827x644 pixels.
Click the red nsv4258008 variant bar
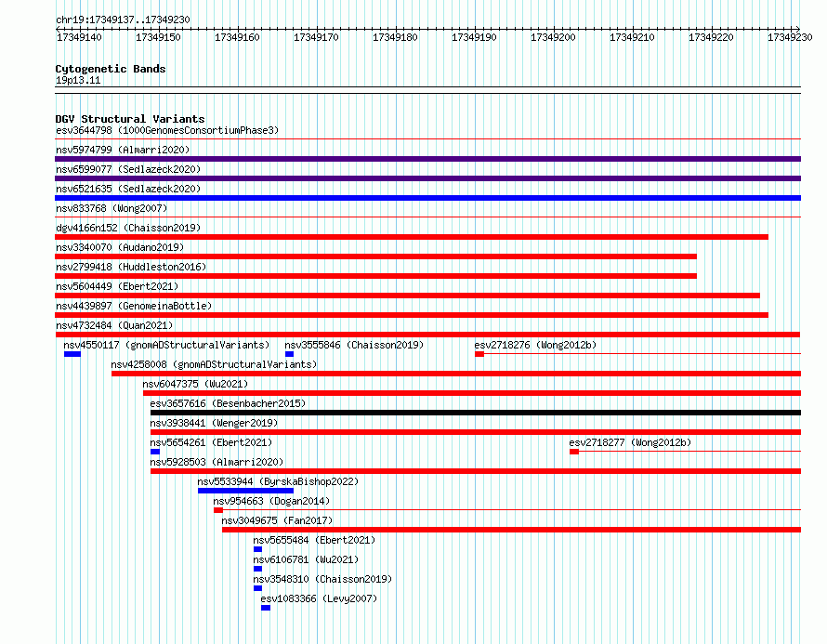456,374
